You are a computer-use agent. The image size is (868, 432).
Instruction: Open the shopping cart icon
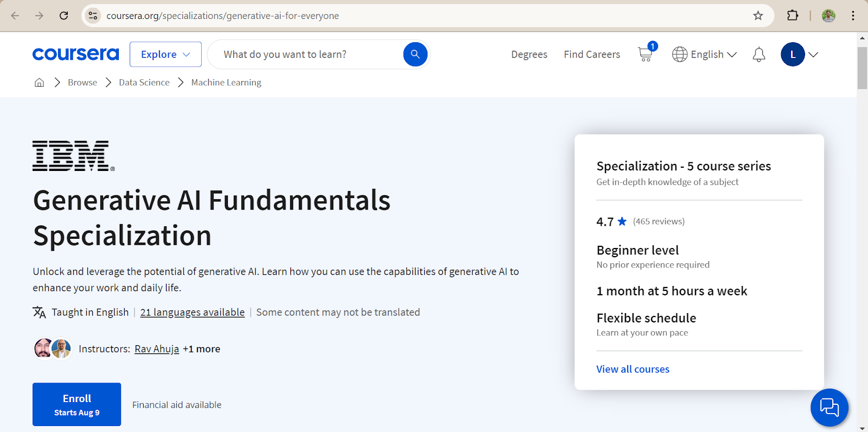[x=646, y=54]
